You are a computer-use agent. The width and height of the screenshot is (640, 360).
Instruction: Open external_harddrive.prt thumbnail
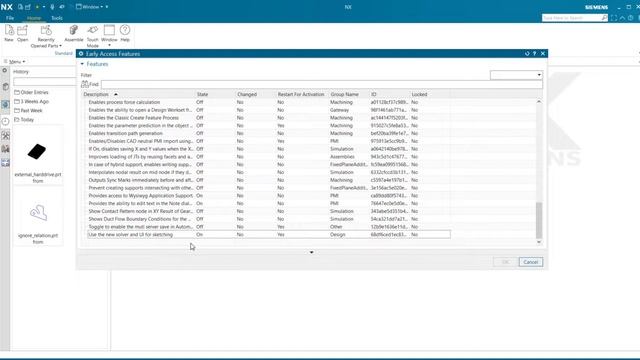(38, 155)
